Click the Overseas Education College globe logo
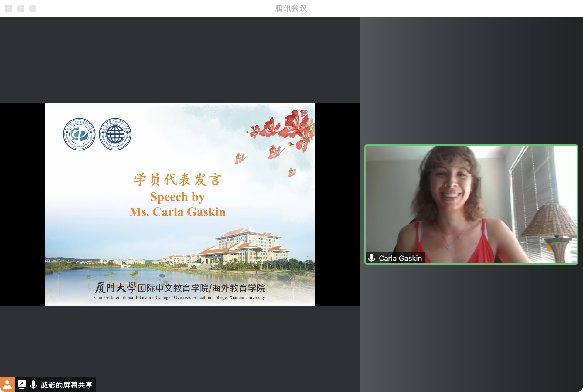This screenshot has height=392, width=583. 115,134
